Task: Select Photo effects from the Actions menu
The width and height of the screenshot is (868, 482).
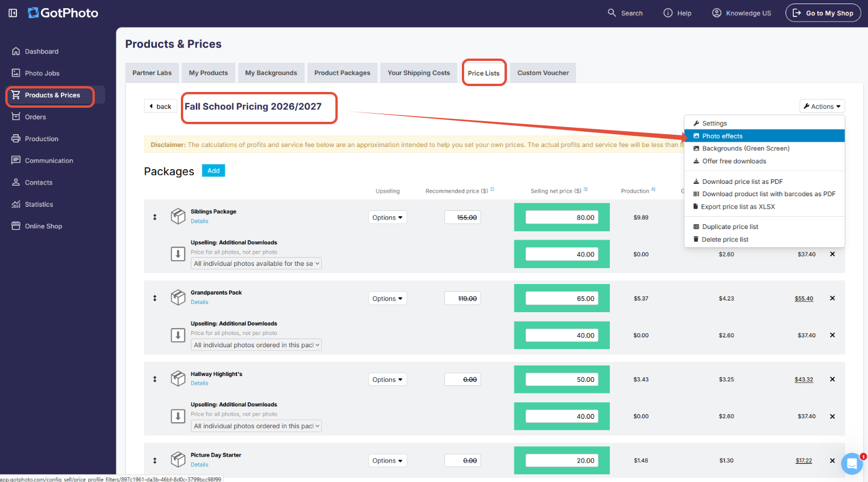Action: (x=764, y=136)
